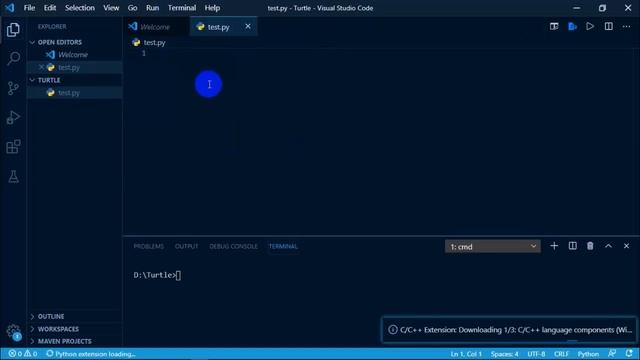Open the Testing flask view
The height and width of the screenshot is (360, 640).
[13, 176]
